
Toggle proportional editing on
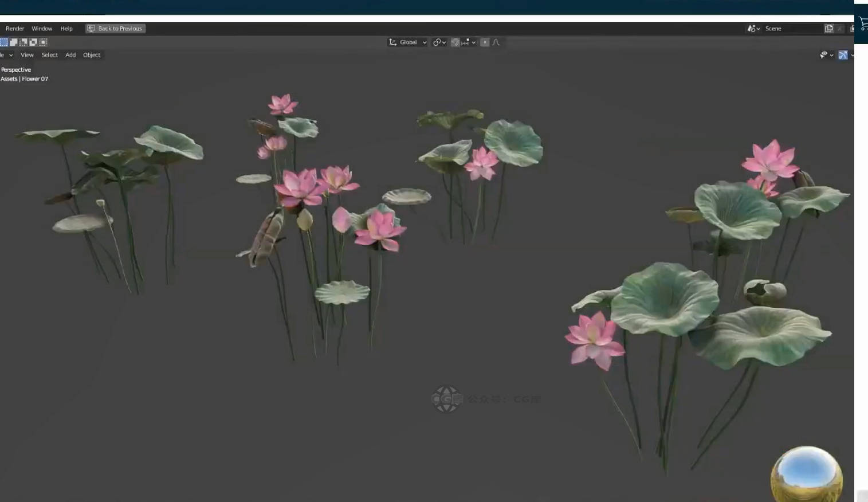point(485,42)
